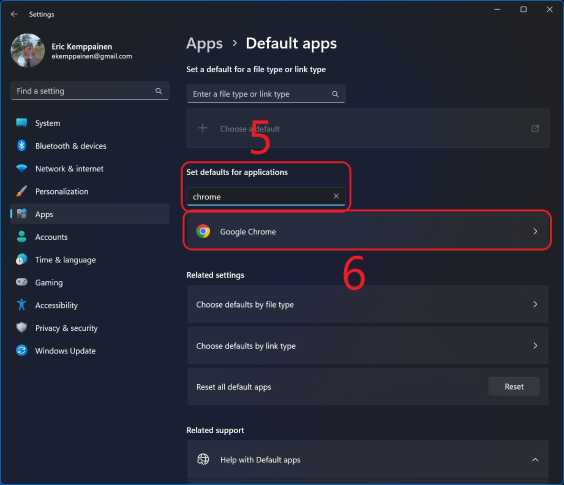Click the Windows Update icon
The height and width of the screenshot is (485, 564).
(22, 350)
